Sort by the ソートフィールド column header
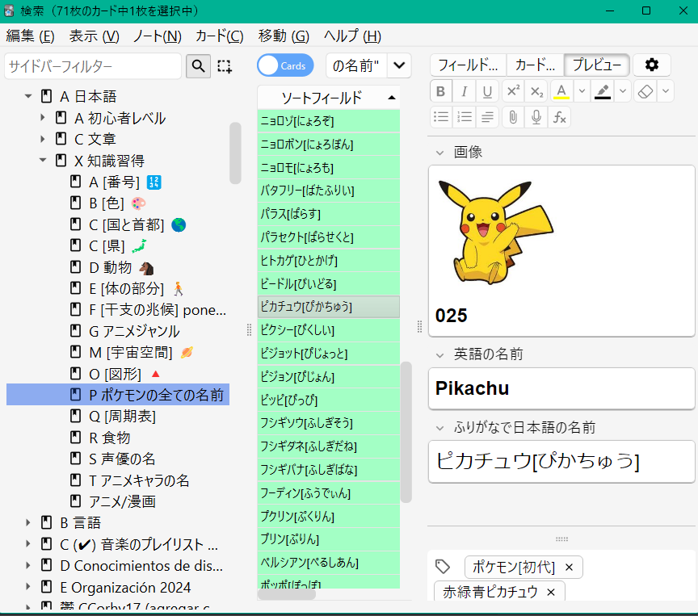The image size is (698, 616). click(x=329, y=98)
